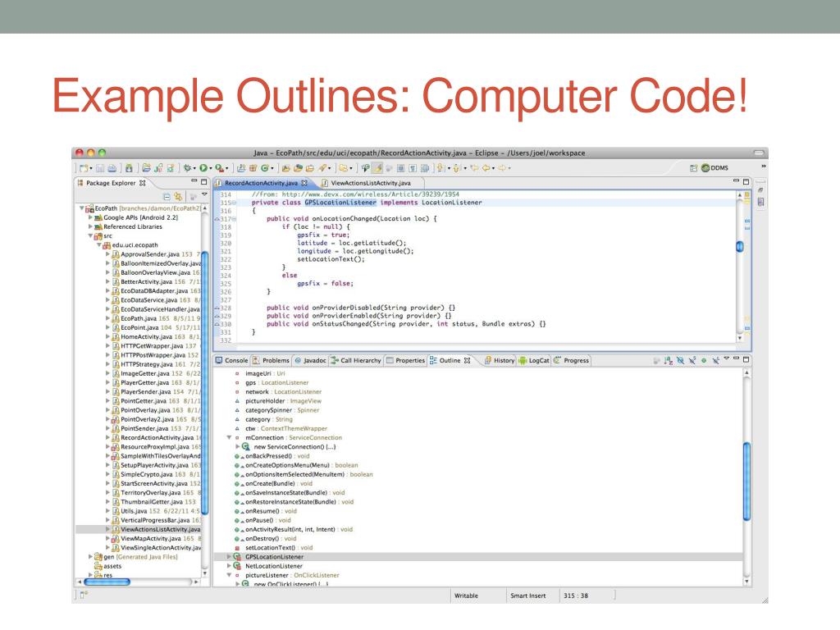
Task: Toggle Link with Editor in Package Explorer
Action: point(179,197)
